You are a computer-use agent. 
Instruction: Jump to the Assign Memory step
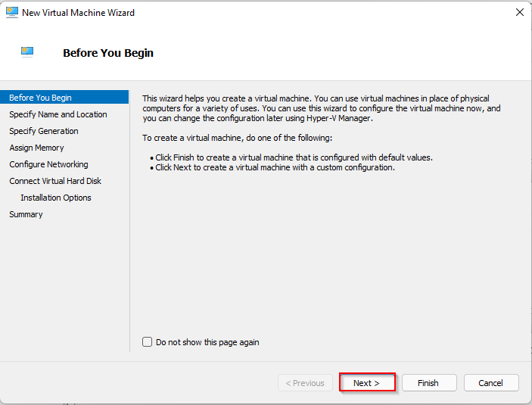(36, 148)
